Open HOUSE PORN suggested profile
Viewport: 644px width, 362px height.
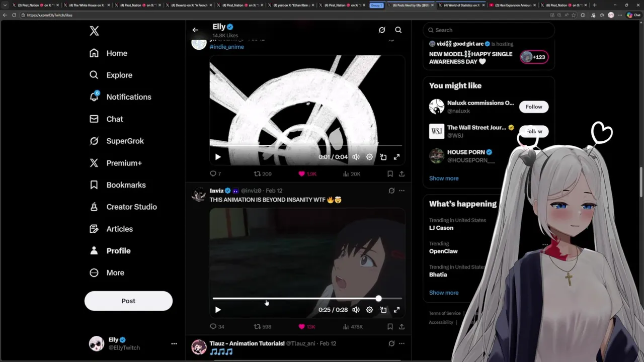tap(466, 152)
